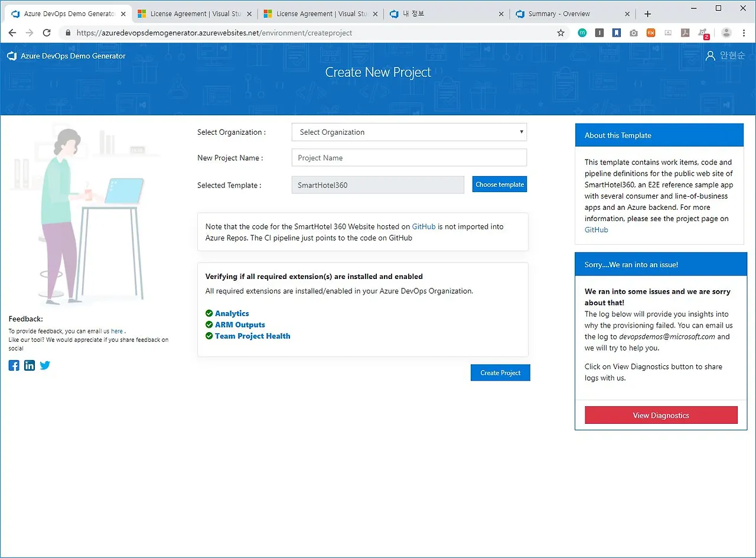The width and height of the screenshot is (756, 558).
Task: Open the Adobe Acrobat PDF extension
Action: 685,33
